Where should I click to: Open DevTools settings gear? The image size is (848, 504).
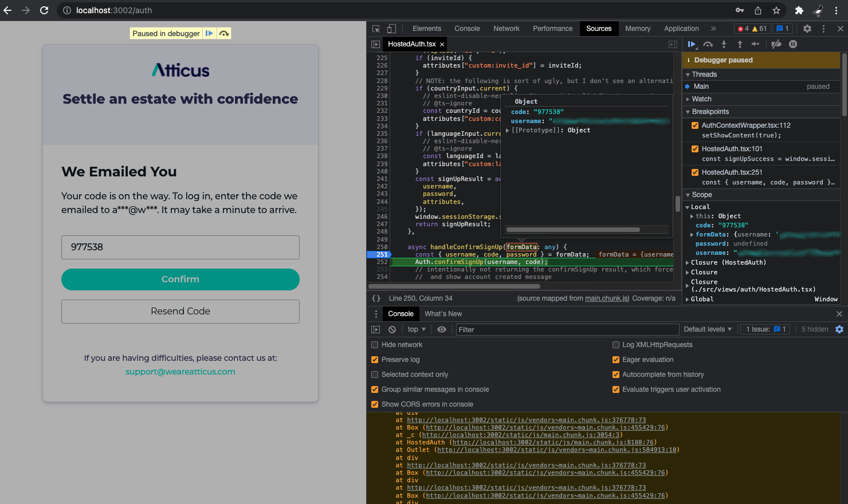(x=807, y=29)
